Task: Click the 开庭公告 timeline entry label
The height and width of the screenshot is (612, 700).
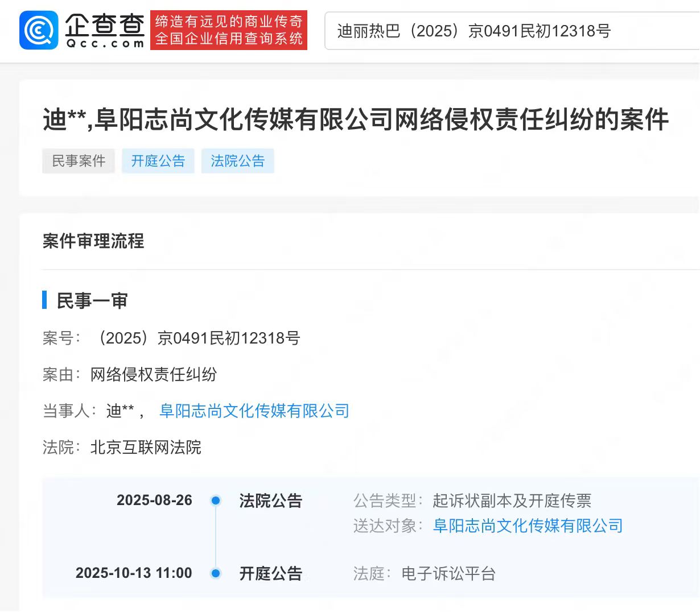Action: point(271,573)
